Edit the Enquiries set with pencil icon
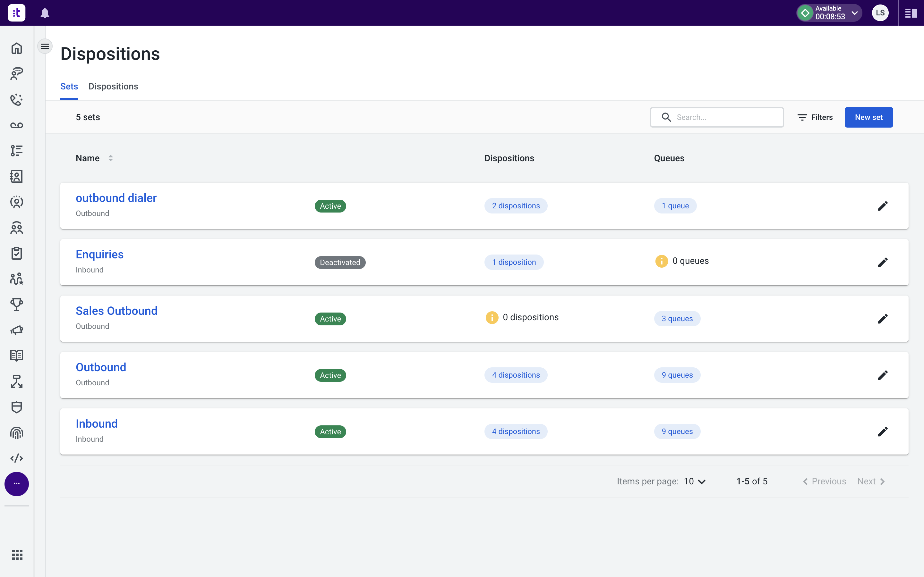 882,262
